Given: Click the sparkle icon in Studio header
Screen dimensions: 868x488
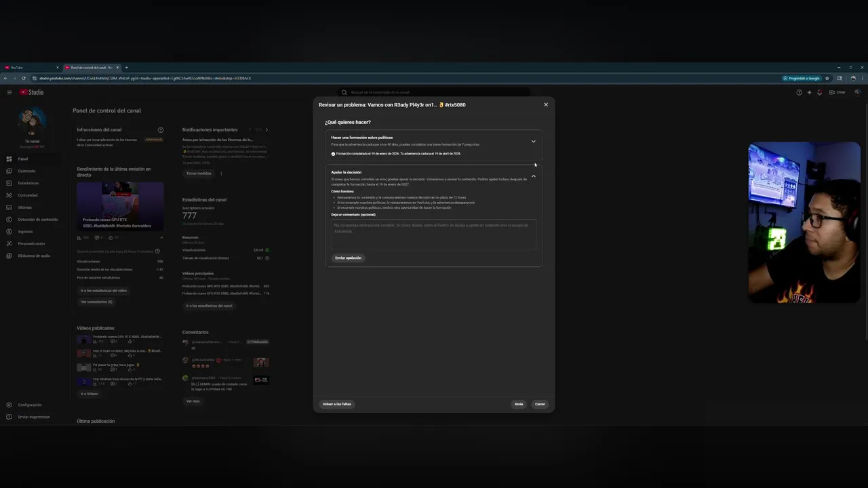Looking at the screenshot, I should (809, 92).
